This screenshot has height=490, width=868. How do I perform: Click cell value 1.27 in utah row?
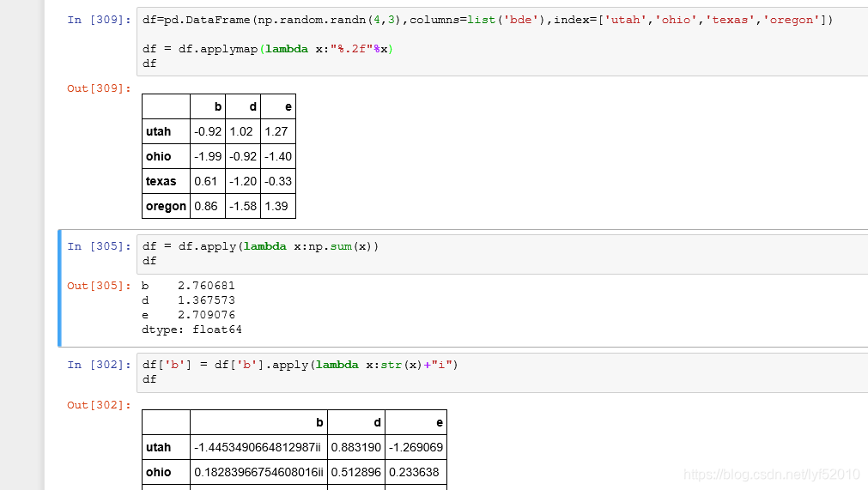coord(278,131)
